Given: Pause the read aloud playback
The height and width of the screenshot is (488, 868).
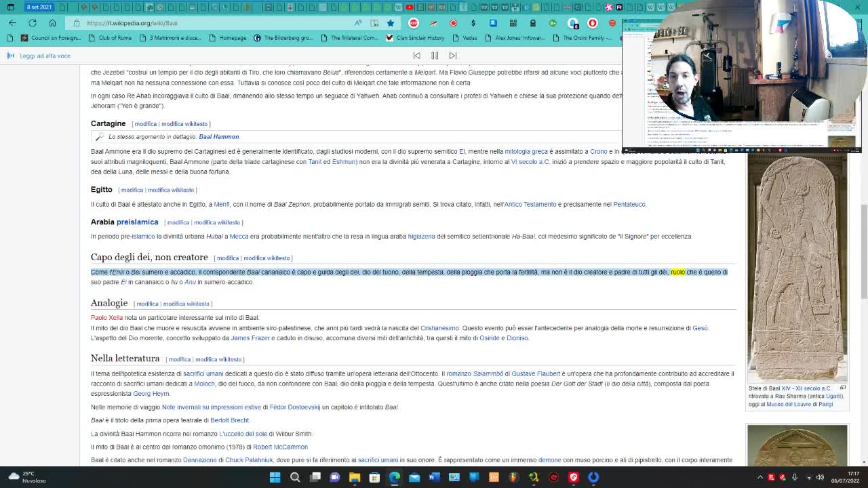Looking at the screenshot, I should [x=435, y=56].
